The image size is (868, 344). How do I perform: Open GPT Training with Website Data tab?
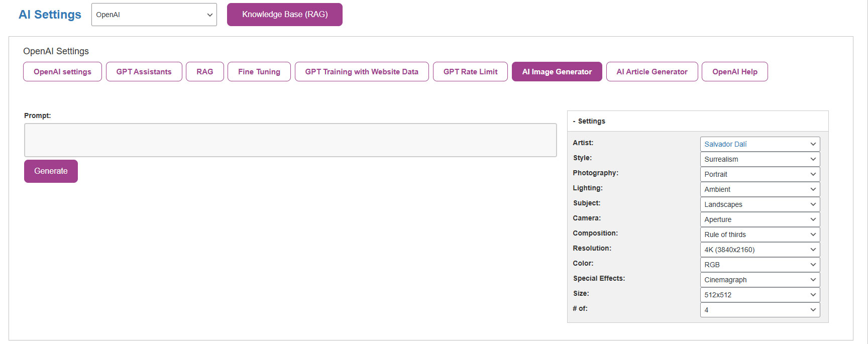[361, 72]
